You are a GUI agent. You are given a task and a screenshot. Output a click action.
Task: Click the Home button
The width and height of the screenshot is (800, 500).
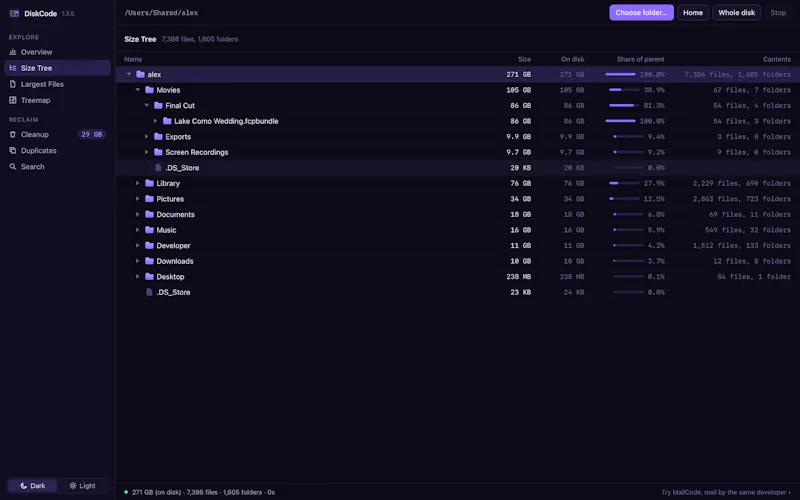point(693,13)
